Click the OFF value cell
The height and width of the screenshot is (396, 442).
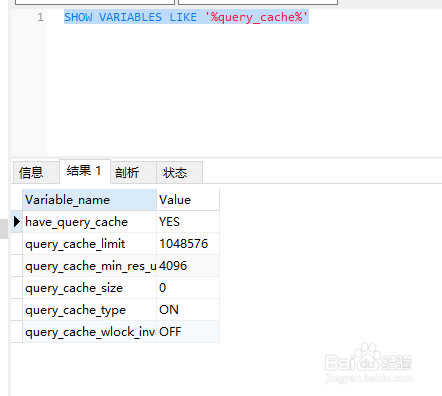188,332
